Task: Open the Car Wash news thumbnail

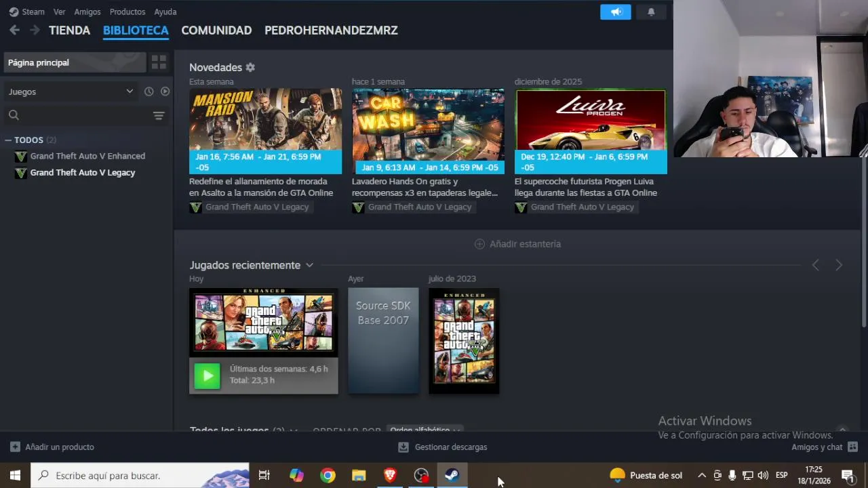Action: (x=428, y=131)
